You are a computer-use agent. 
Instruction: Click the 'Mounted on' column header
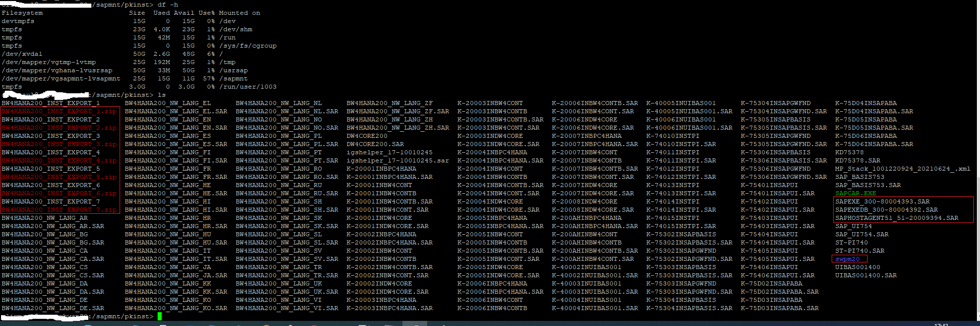239,13
